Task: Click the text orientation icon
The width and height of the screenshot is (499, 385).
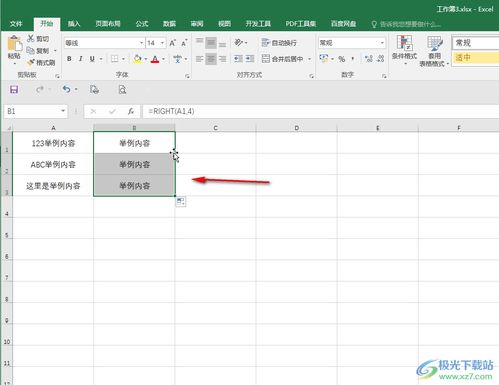Action: [x=239, y=42]
